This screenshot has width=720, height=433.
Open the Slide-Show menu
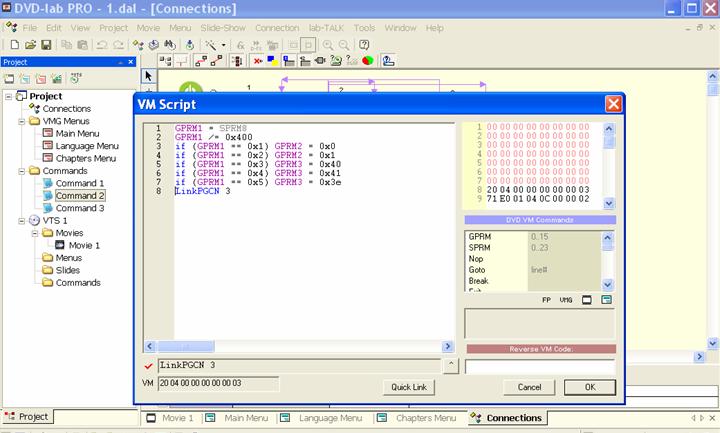223,28
